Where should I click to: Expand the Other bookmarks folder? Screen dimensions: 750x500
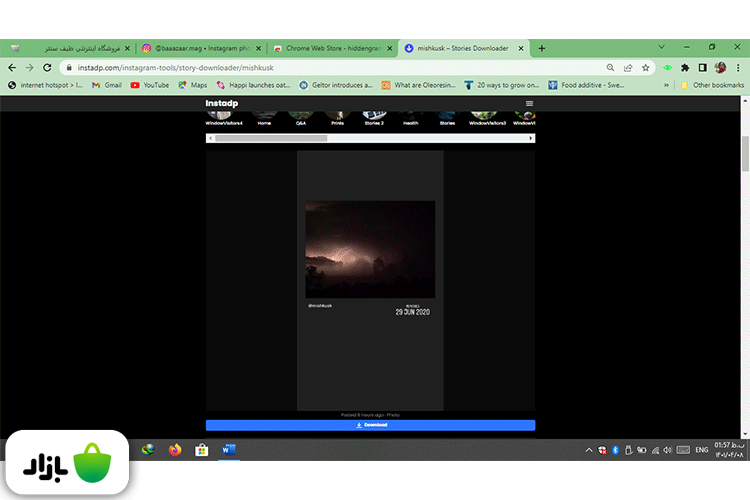712,86
